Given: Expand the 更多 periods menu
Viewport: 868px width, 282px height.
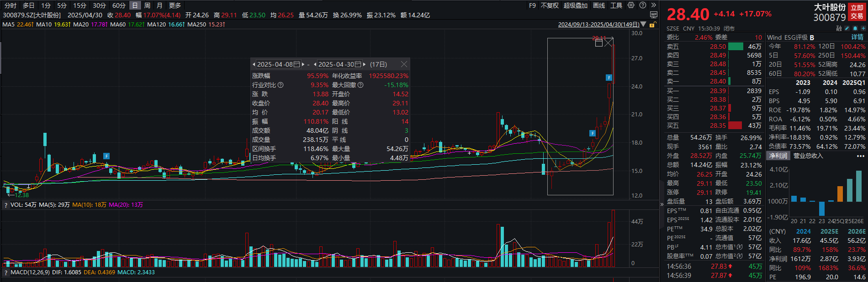Looking at the screenshot, I should click(175, 5).
